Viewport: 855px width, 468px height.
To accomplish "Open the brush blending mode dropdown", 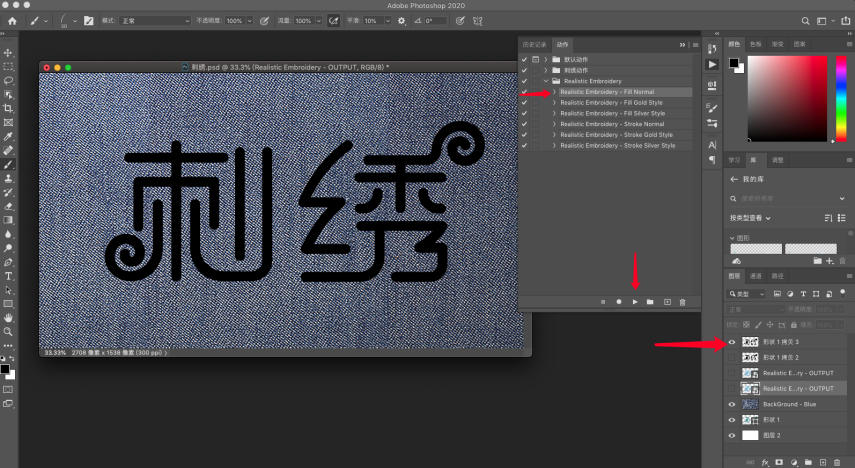I will click(x=155, y=21).
